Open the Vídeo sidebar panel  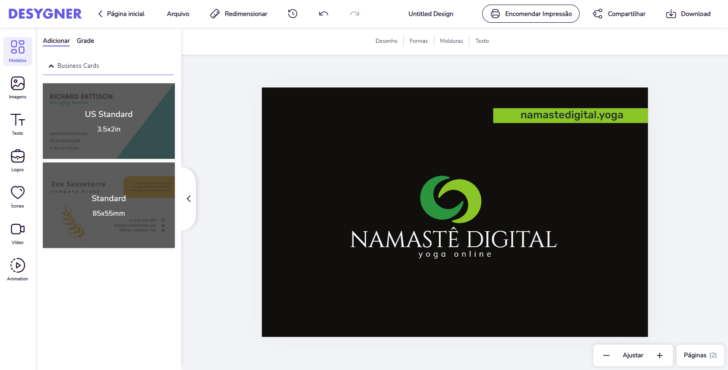coord(18,233)
